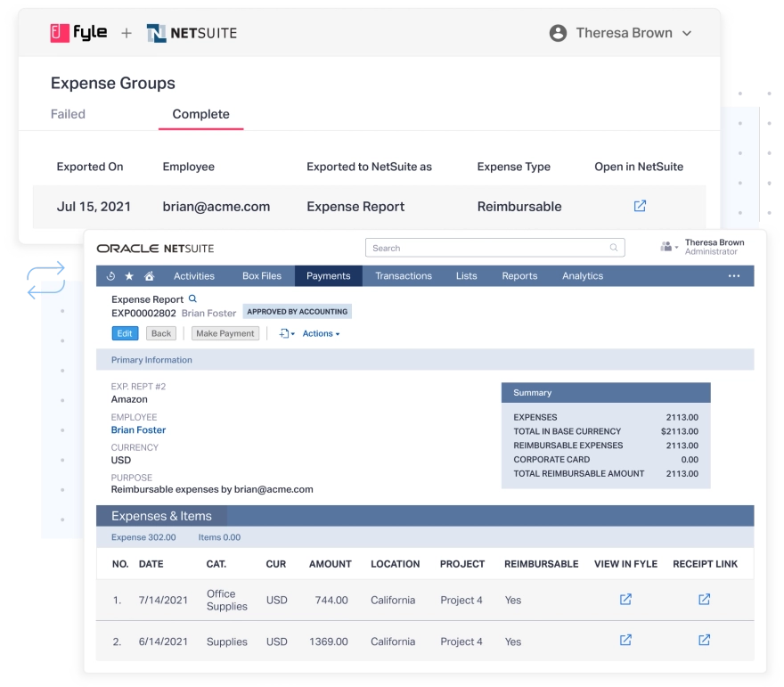This screenshot has width=784, height=687.
Task: Click the Recent records history icon
Action: [111, 276]
